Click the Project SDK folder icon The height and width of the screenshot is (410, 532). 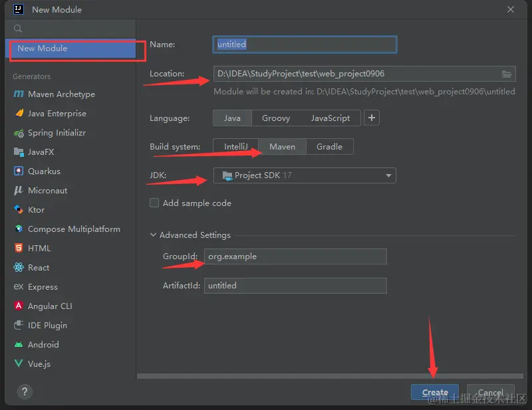coord(227,175)
